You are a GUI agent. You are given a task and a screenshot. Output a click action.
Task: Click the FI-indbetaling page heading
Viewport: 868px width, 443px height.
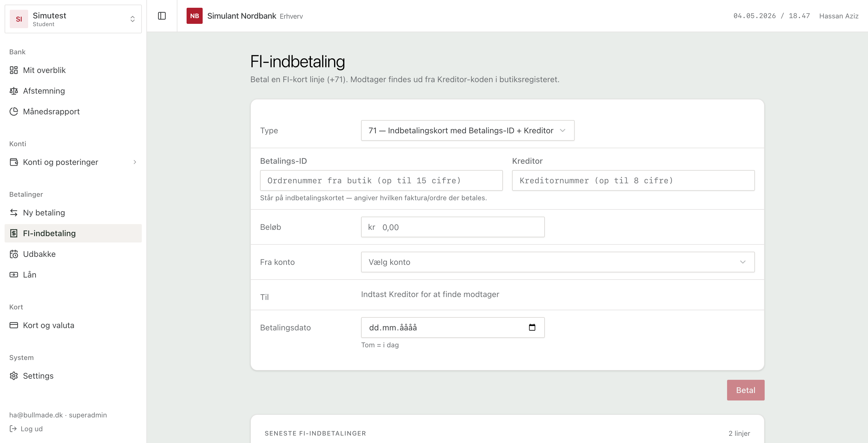(298, 61)
